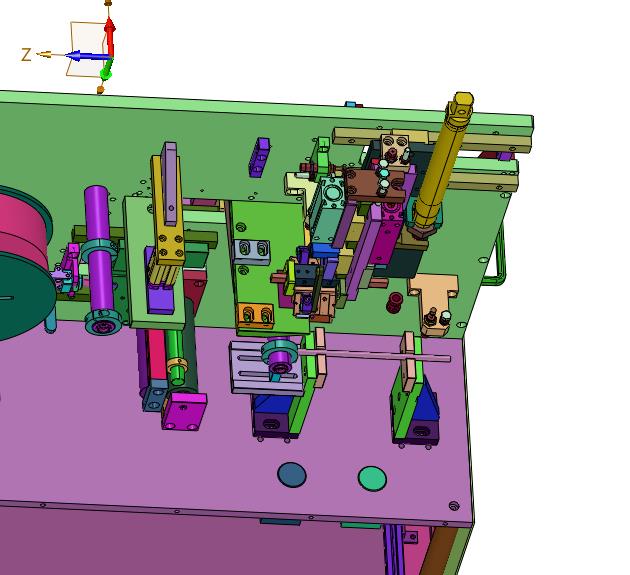
Task: Click the orange ball handle below the triad
Action: 100,89
